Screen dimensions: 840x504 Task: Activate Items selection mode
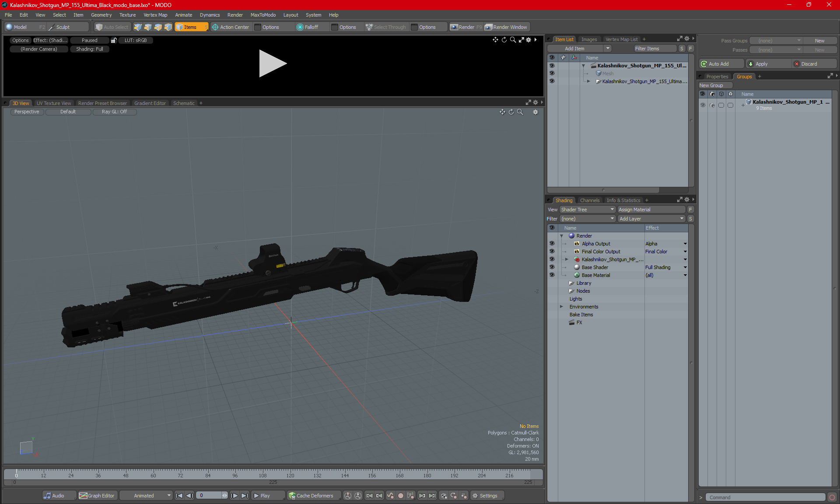(191, 27)
